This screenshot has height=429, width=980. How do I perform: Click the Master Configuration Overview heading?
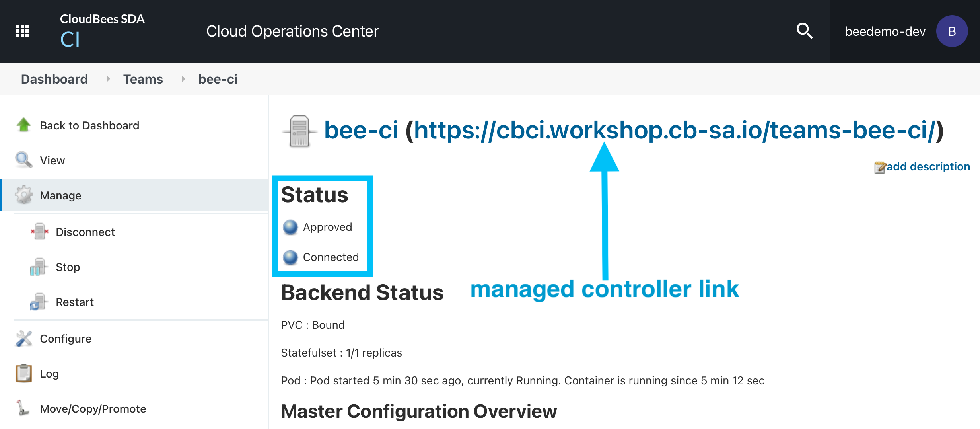(x=419, y=411)
